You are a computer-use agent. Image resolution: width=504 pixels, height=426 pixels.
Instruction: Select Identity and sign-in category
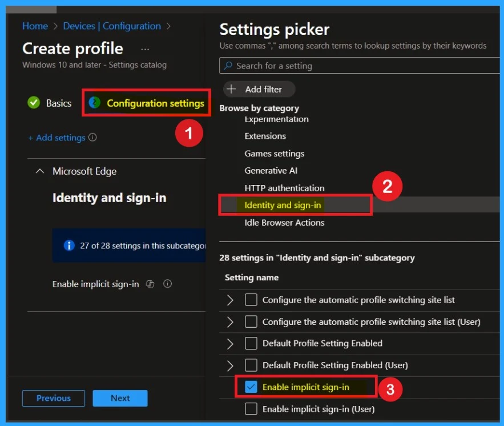283,205
